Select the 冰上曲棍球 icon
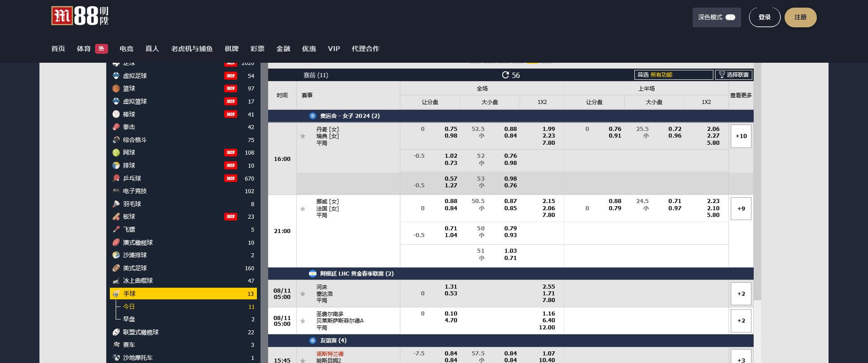Screen dimensions: 868x363 (x=116, y=281)
